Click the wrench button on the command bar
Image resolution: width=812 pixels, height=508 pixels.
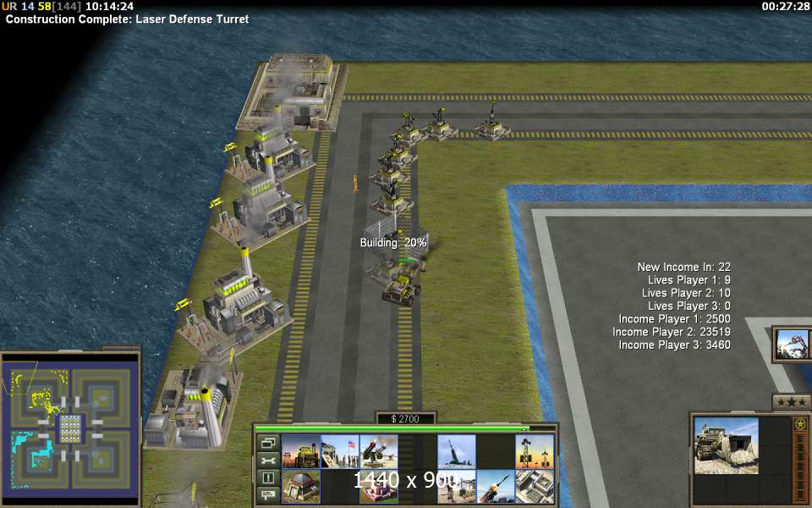click(268, 461)
